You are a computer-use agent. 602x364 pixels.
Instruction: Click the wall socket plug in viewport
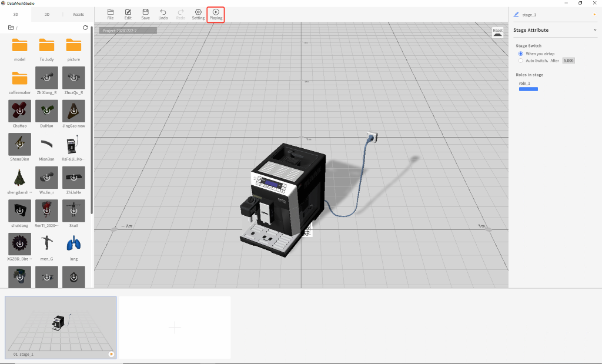[x=372, y=136]
